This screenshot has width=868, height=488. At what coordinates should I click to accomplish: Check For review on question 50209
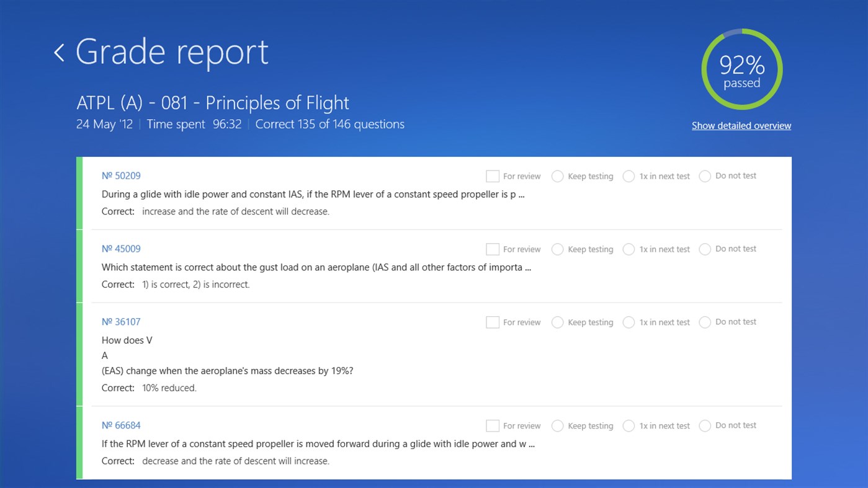[493, 176]
